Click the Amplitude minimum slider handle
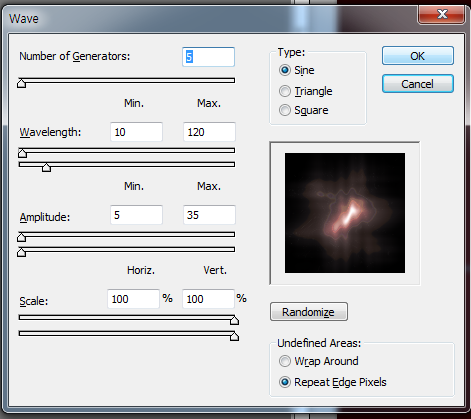471x419 pixels. click(21, 237)
